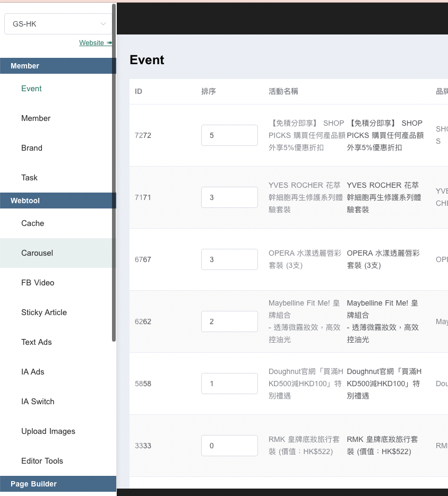Click grey YVES ROCHER event name
448x496 pixels.
click(306, 197)
